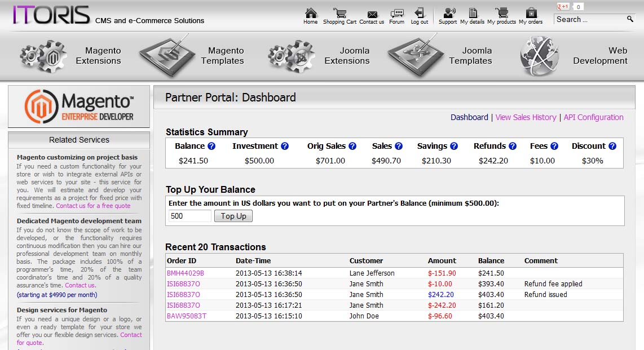
Task: Focus the top up amount field
Action: click(189, 216)
